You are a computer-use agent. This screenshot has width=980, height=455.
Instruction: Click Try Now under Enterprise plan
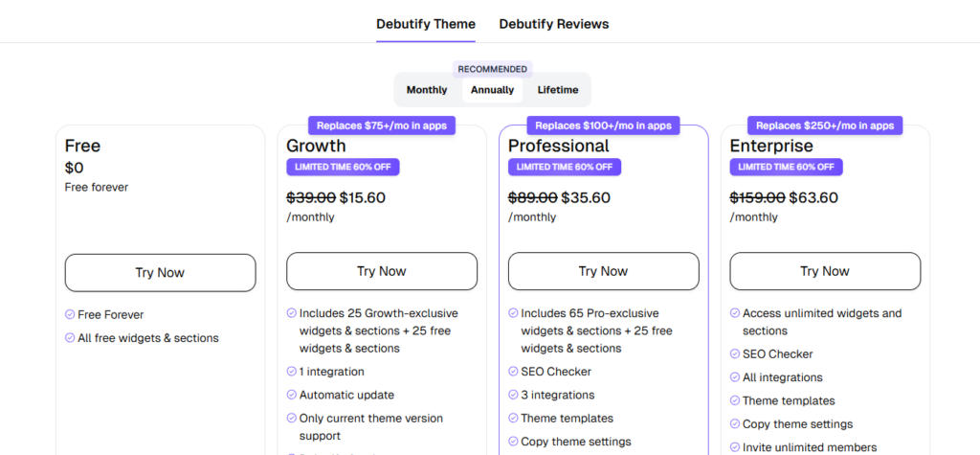pyautogui.click(x=825, y=271)
